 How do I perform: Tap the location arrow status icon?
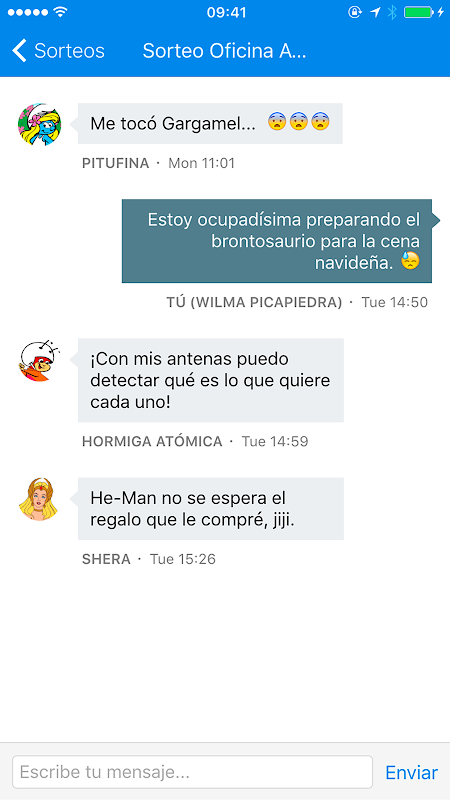(376, 12)
